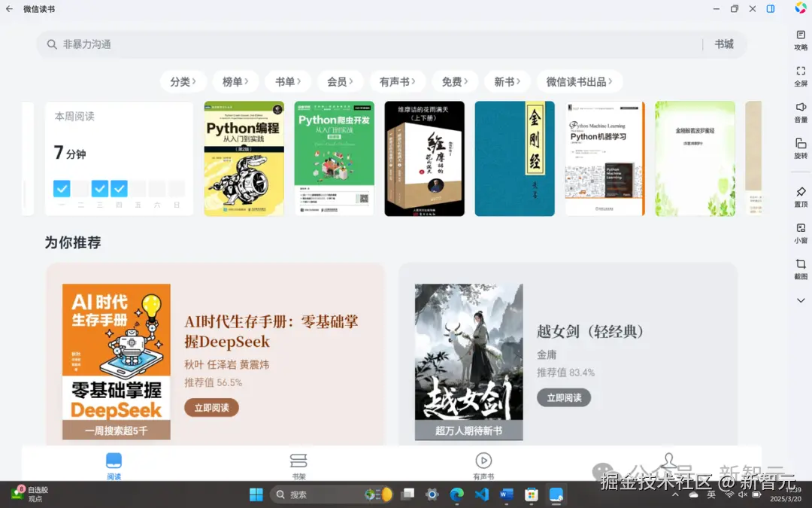
Task: Open Microsoft Store from the taskbar
Action: pos(531,494)
